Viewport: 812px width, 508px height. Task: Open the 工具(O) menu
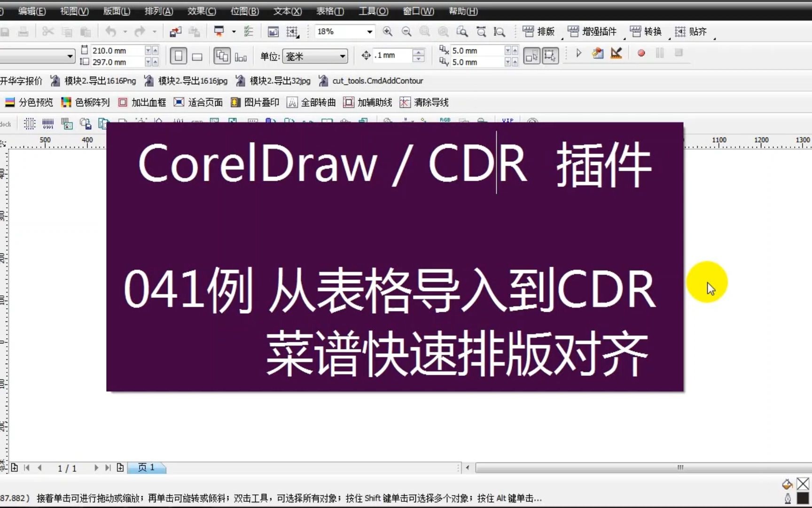point(374,11)
